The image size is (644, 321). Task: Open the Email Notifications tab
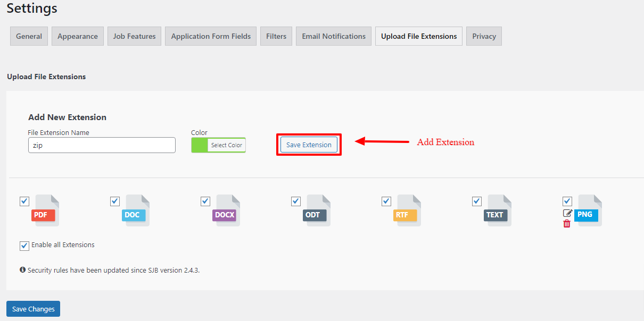point(334,36)
